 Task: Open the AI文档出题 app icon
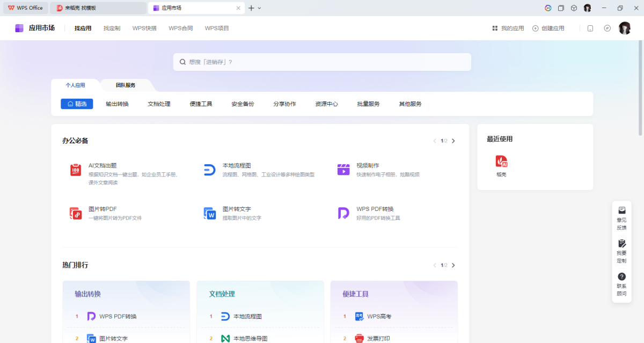[x=76, y=170]
